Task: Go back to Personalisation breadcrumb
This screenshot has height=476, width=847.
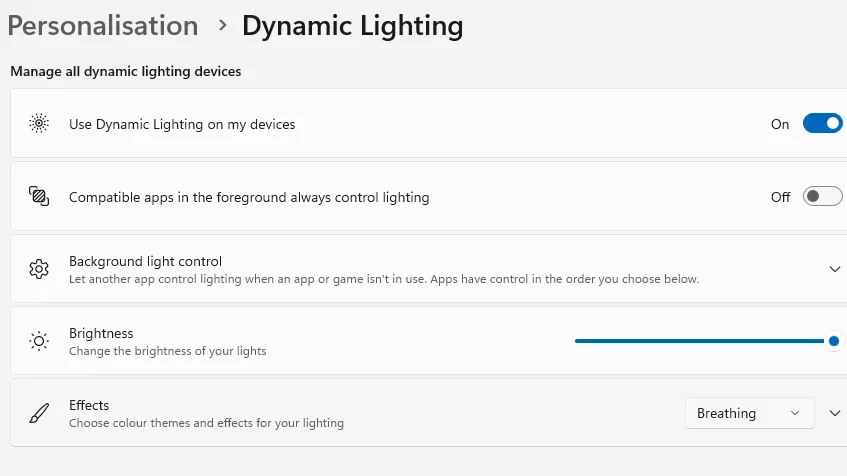Action: (103, 26)
